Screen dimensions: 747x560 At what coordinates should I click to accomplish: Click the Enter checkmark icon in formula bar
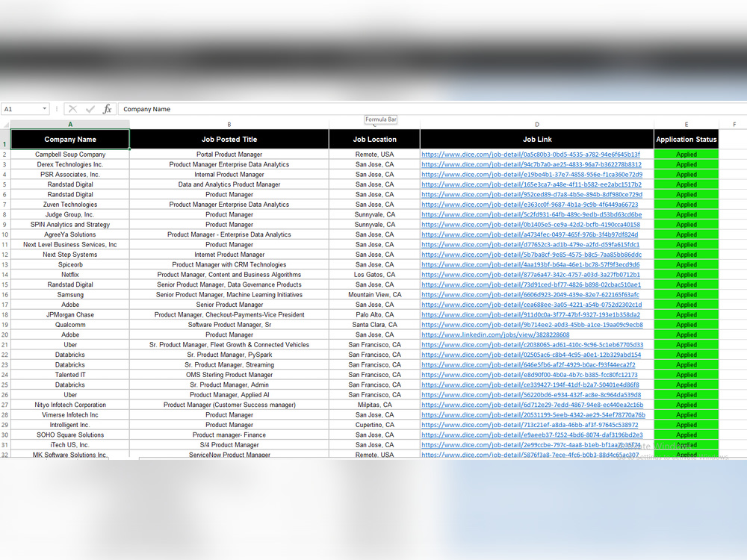[x=90, y=109]
